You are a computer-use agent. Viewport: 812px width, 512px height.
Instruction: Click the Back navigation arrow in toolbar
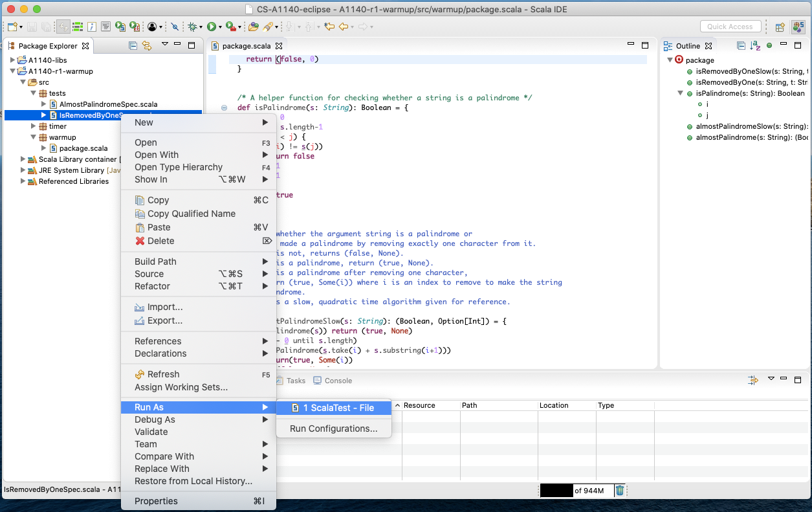point(344,27)
